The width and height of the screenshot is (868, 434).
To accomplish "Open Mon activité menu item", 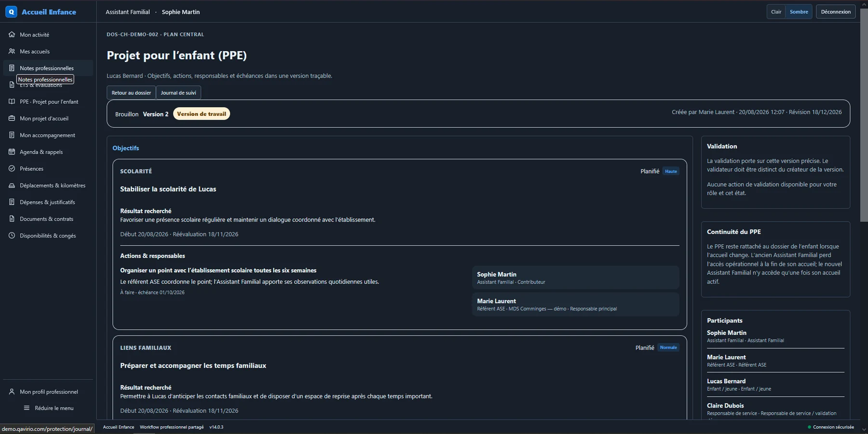I will coord(48,35).
